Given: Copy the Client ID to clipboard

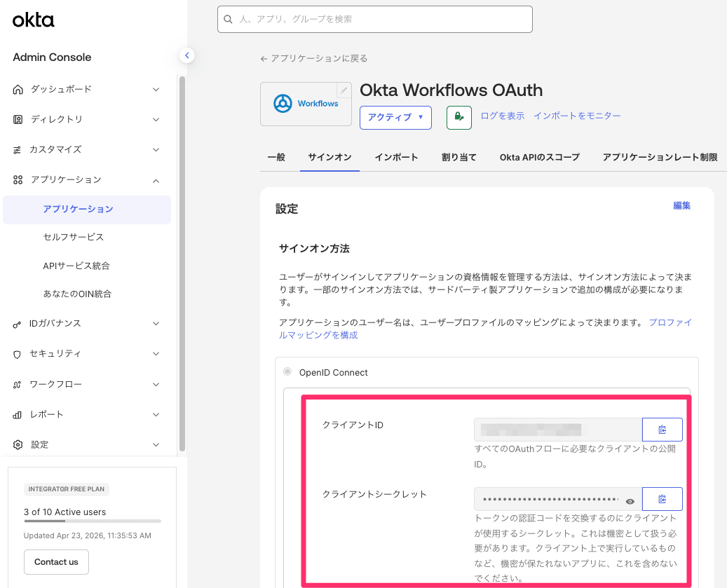Looking at the screenshot, I should 662,430.
